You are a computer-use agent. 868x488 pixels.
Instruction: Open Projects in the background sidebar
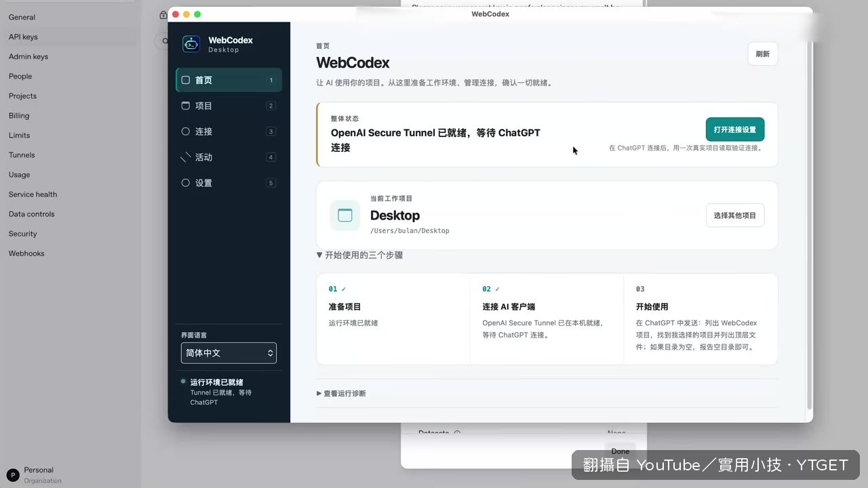22,96
